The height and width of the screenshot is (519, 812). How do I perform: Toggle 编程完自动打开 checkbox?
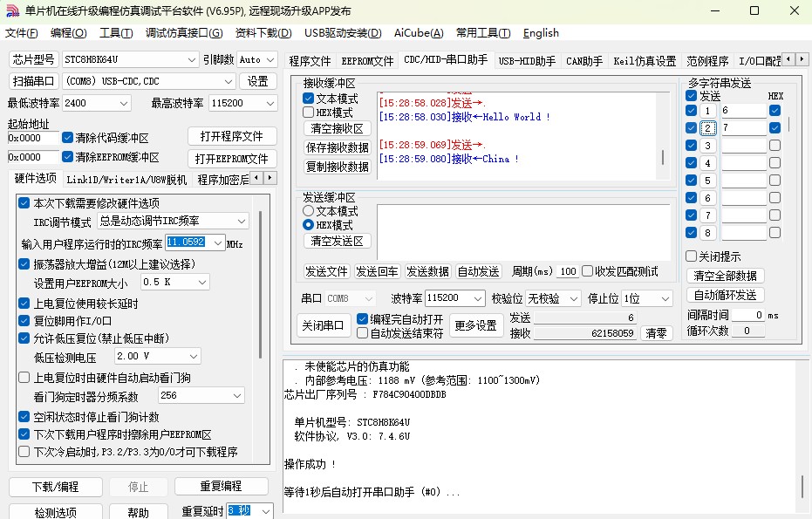(362, 318)
